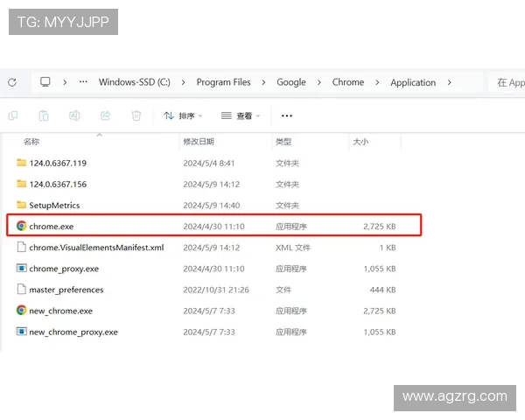Click the folder icon of 124.0.6367.119
The image size is (525, 420).
(x=21, y=163)
